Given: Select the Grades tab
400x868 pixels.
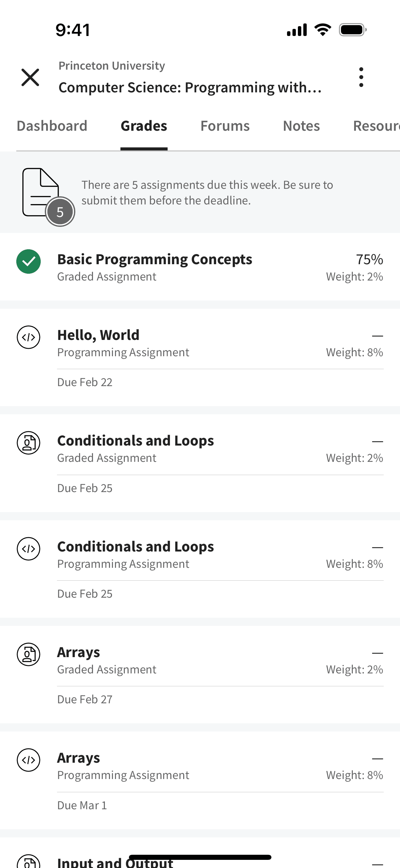Looking at the screenshot, I should (144, 126).
